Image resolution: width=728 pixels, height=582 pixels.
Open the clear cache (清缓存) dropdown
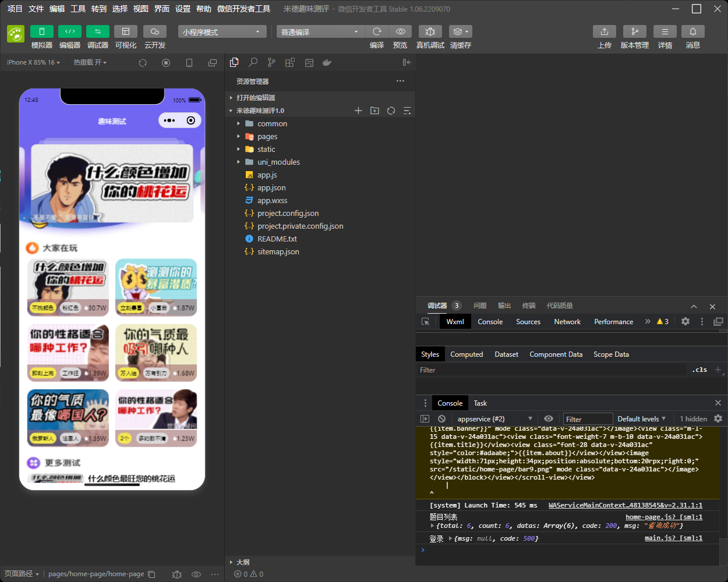[x=460, y=31]
